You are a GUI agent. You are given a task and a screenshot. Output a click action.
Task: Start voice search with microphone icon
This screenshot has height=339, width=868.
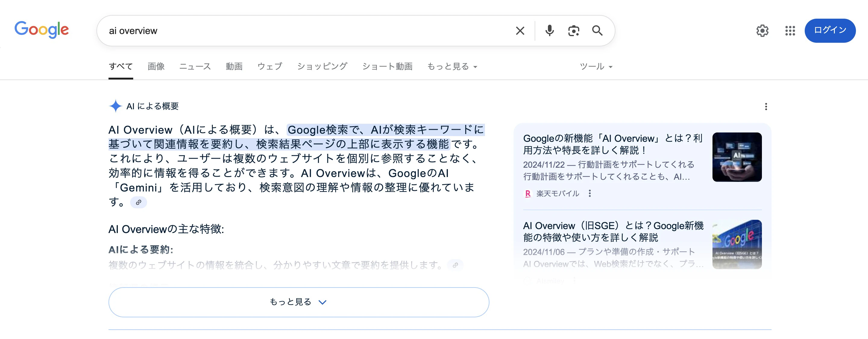point(549,31)
